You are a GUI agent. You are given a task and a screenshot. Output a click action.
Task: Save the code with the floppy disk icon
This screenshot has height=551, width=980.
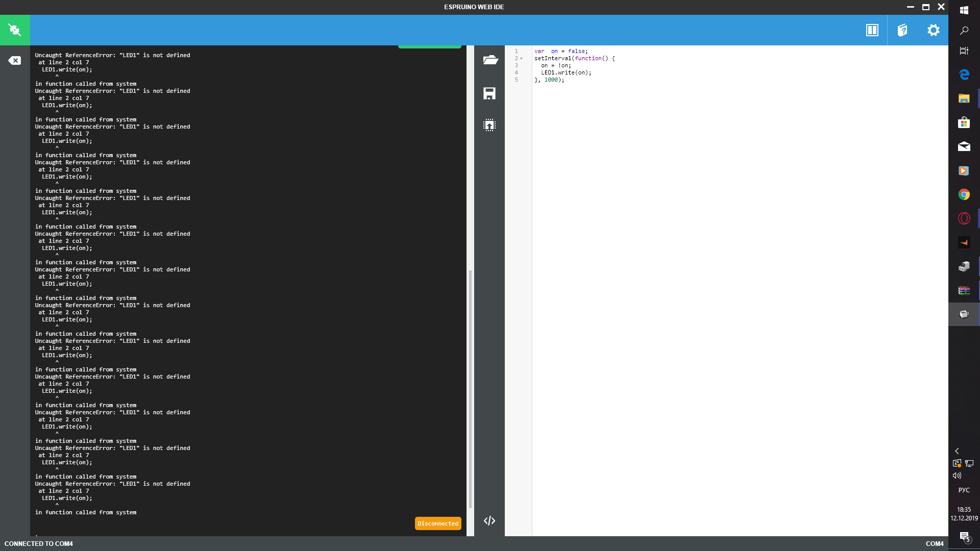point(489,93)
